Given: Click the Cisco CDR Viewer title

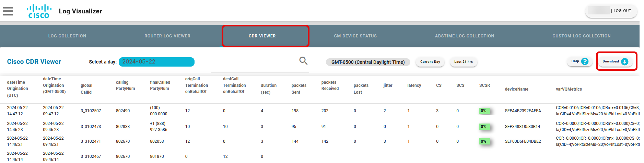Looking at the screenshot, I should click(x=34, y=62).
